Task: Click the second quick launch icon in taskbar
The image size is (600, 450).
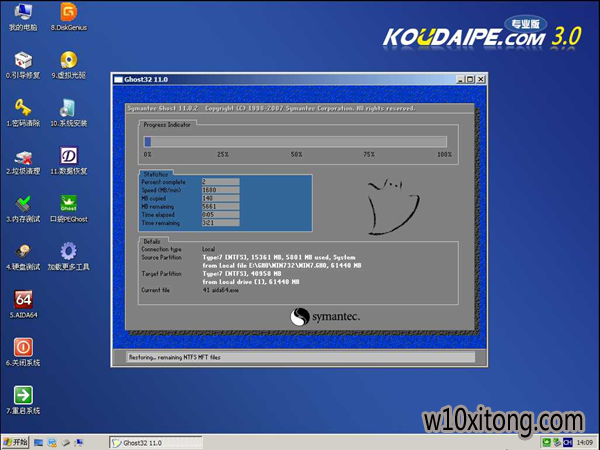Action: (52, 443)
